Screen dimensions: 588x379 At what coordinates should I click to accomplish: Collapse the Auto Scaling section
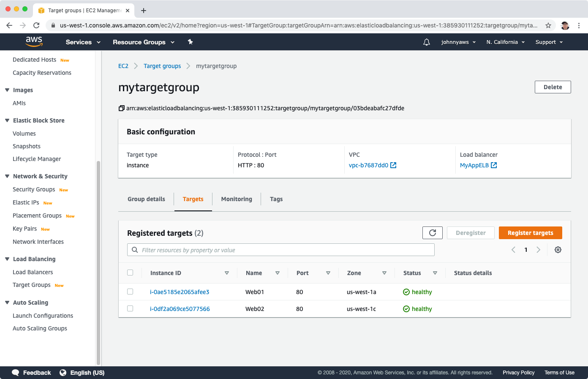7,303
